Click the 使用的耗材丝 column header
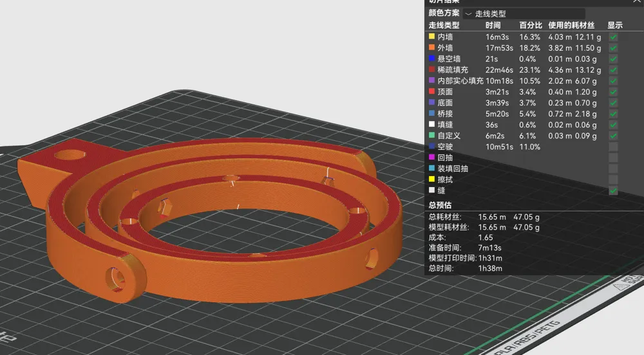This screenshot has width=644, height=355. tap(571, 26)
